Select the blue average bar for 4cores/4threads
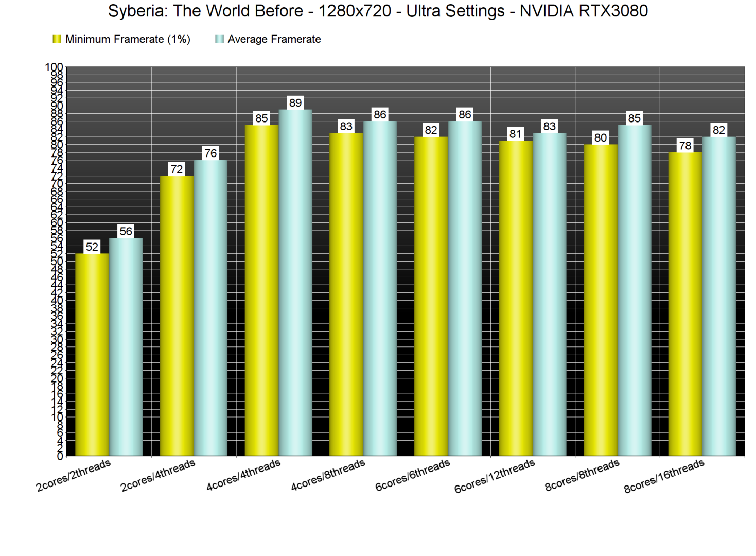This screenshot has height=556, width=756. [295, 282]
